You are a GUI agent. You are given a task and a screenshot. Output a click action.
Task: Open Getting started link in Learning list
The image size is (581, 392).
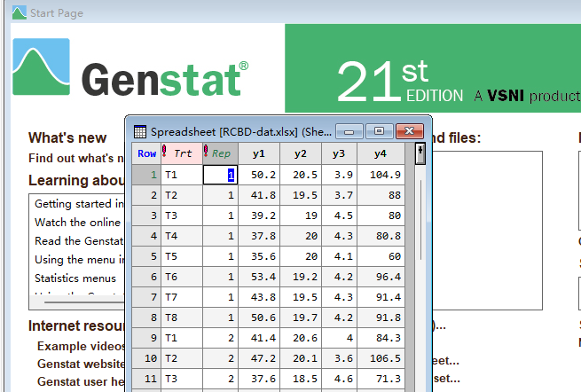79,204
